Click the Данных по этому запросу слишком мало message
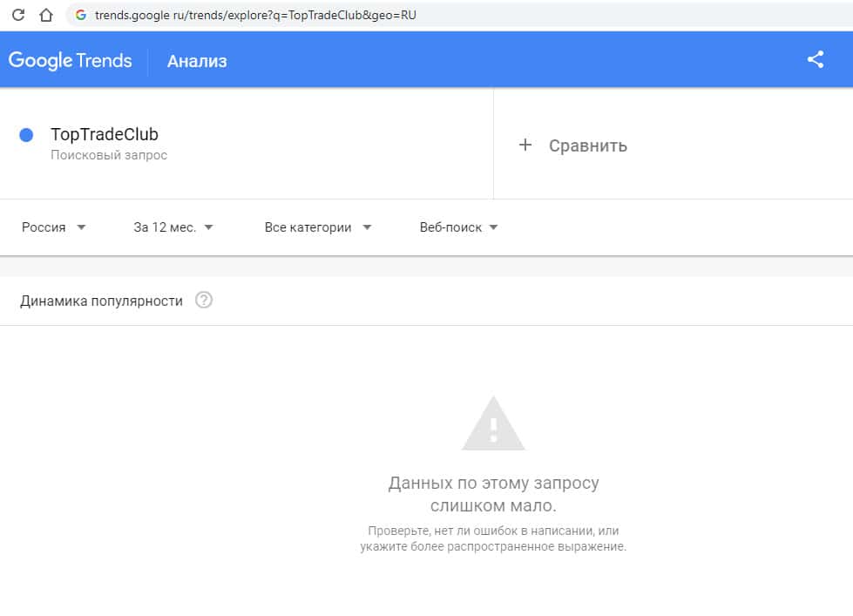This screenshot has height=616, width=853. (493, 494)
